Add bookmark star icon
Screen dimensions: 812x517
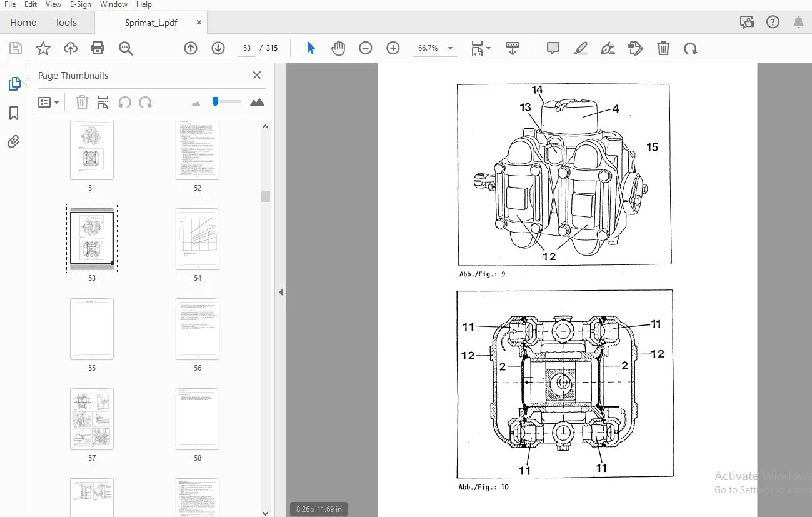pyautogui.click(x=43, y=48)
